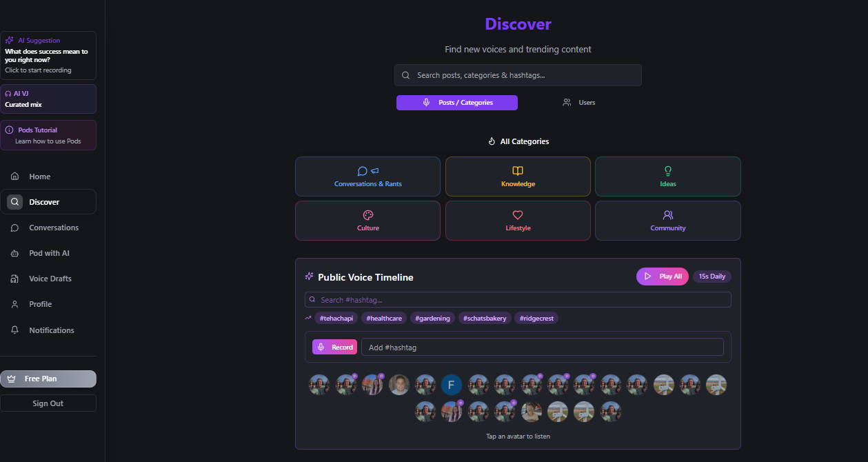This screenshot has height=462, width=868.
Task: Click the close-up man portrait avatar
Action: coord(399,385)
